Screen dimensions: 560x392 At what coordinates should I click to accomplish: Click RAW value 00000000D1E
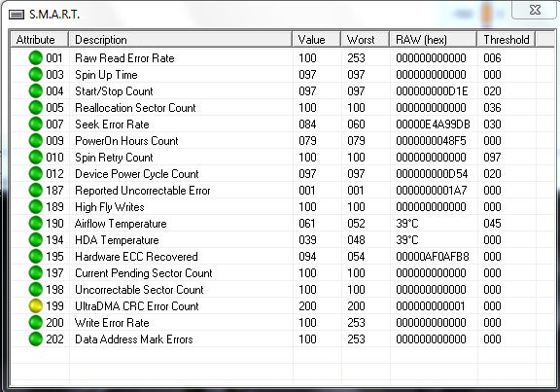pyautogui.click(x=432, y=91)
